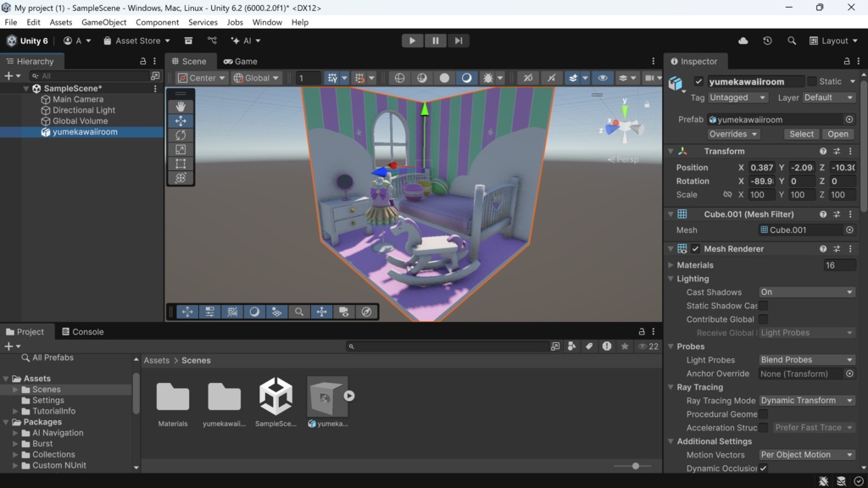Toggle the yumekawaiiroom active checkbox
The height and width of the screenshot is (488, 868).
[x=698, y=81]
